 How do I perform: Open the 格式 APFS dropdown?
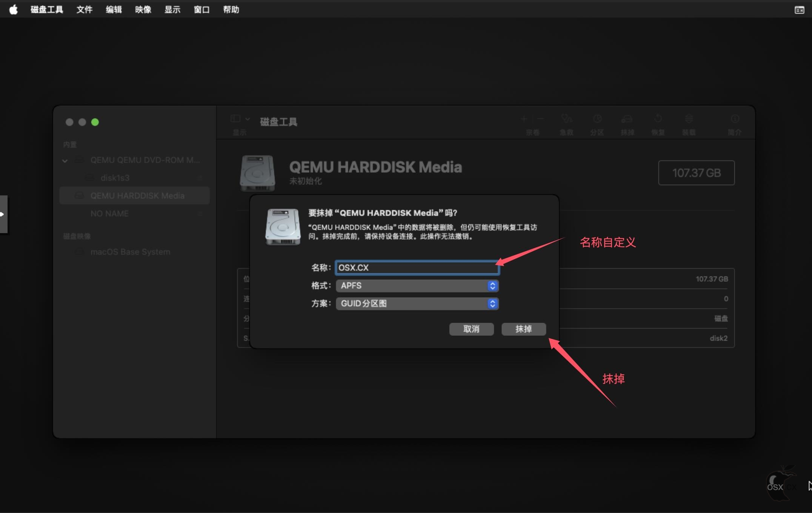(x=417, y=286)
